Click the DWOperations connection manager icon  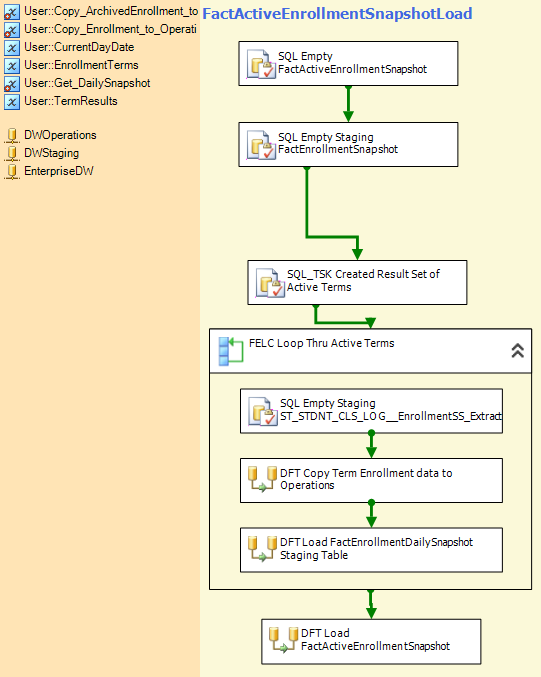(12, 135)
